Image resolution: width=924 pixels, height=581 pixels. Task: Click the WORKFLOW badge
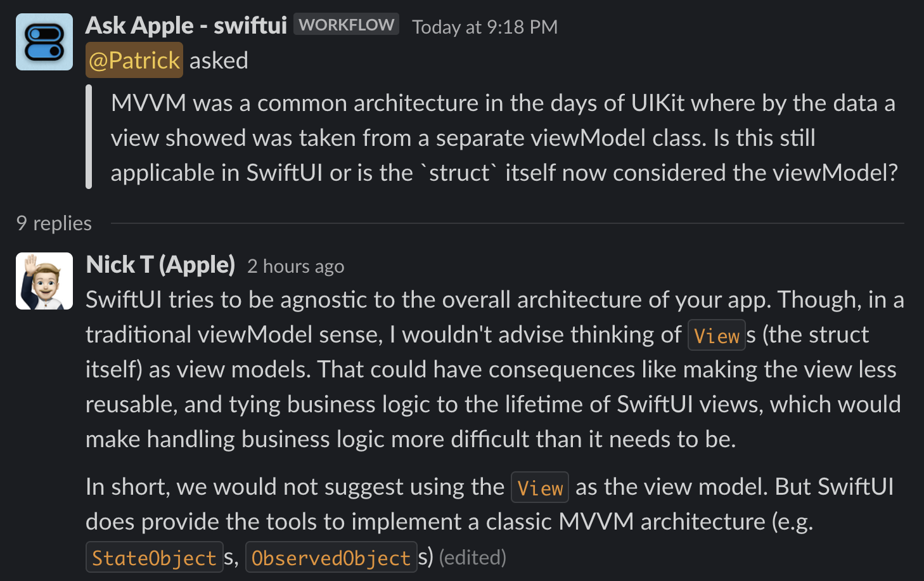(x=346, y=25)
